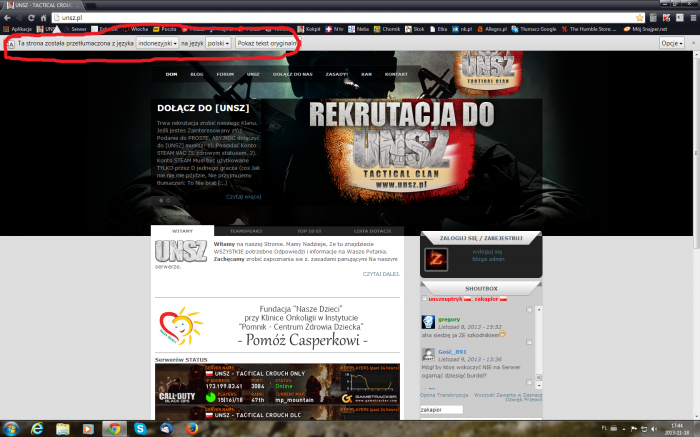Viewport: 700px width, 437px height.
Task: Switch to the TEAMSPEAK3 tab
Action: point(246,231)
